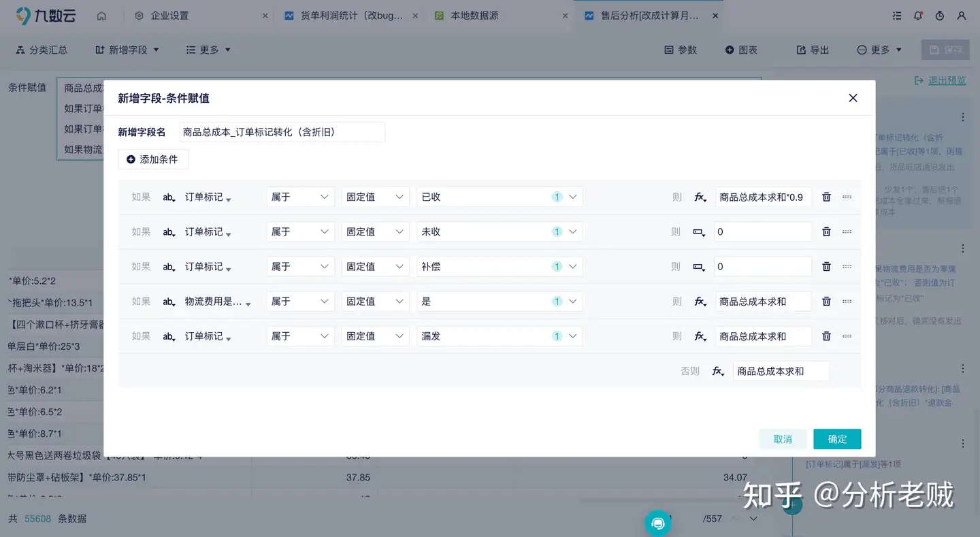Open the 物流费用是 field dropdown
Screen dimensions: 980x537
coord(218,301)
